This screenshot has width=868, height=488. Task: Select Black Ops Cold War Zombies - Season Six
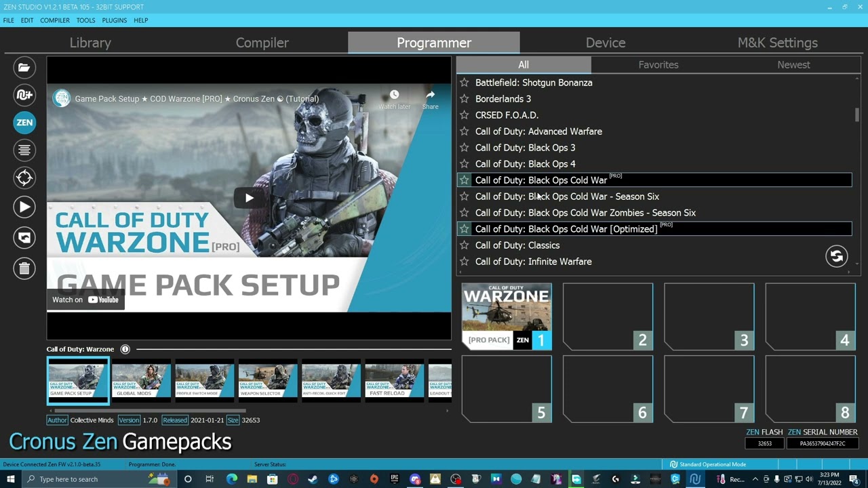(654, 213)
